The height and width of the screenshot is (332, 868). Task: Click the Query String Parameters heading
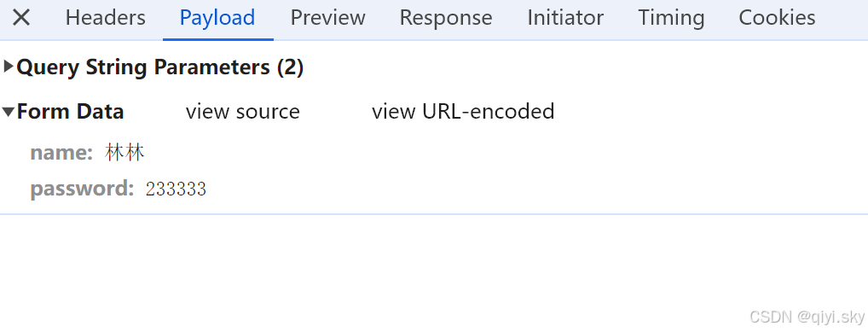point(160,67)
